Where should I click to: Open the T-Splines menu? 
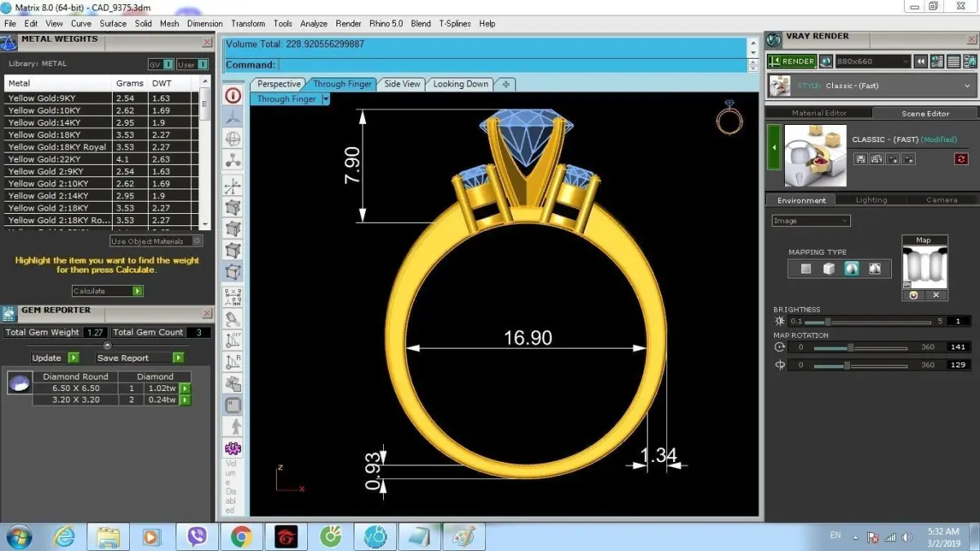tap(455, 24)
